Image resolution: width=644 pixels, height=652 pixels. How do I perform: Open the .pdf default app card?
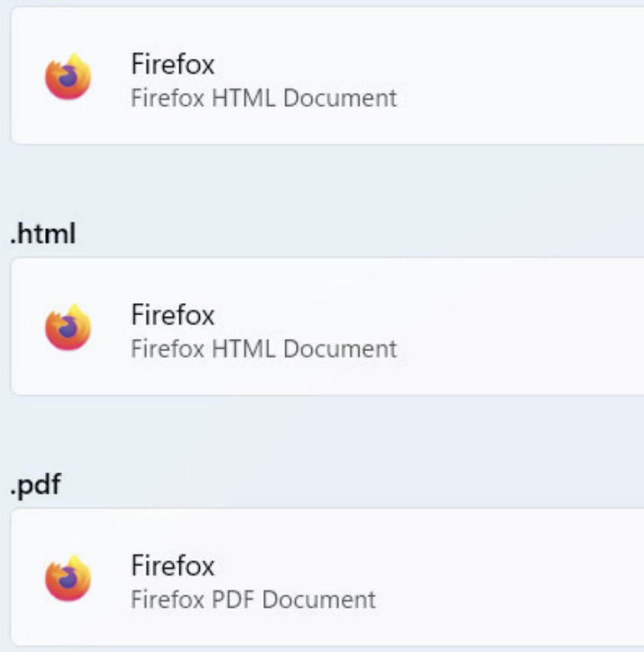click(328, 578)
